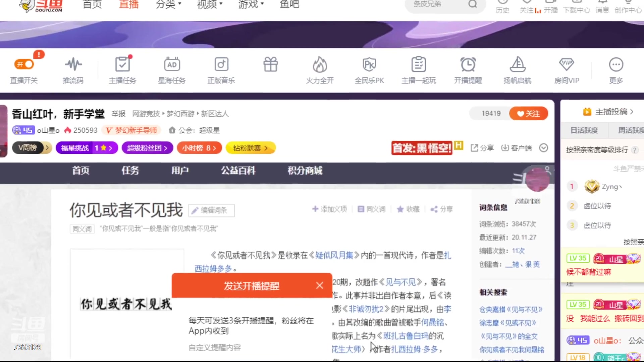Open 下载中心 download center

pos(576,7)
